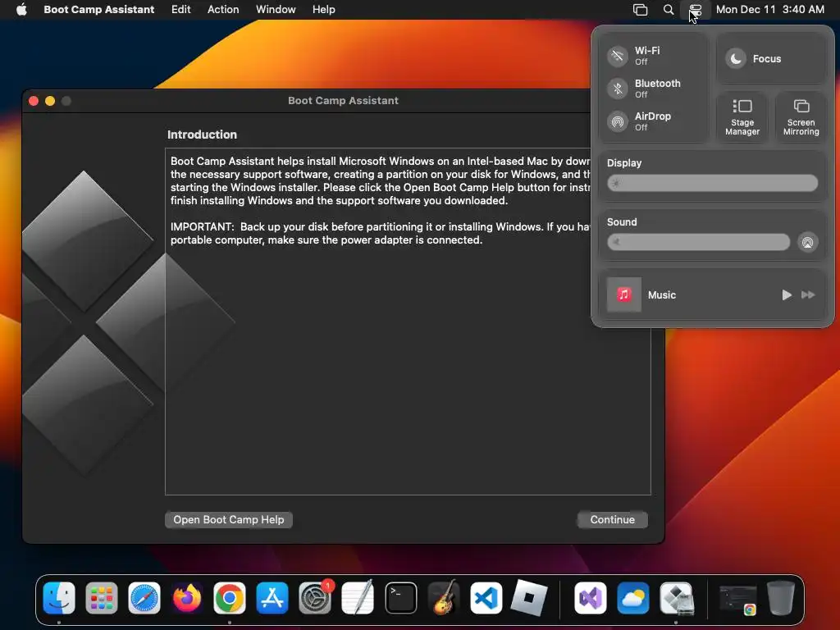
Task: Click Boot Camp Assistant Dock icon
Action: pos(676,598)
